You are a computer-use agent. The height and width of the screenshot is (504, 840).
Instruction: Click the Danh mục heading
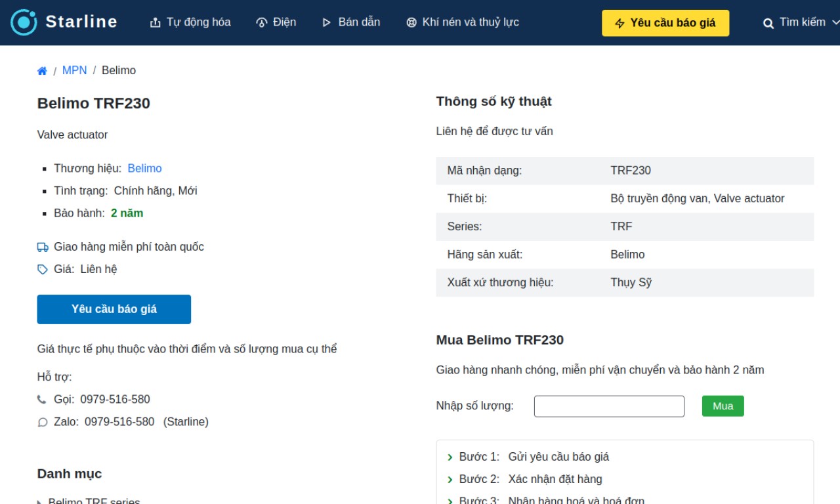[70, 474]
